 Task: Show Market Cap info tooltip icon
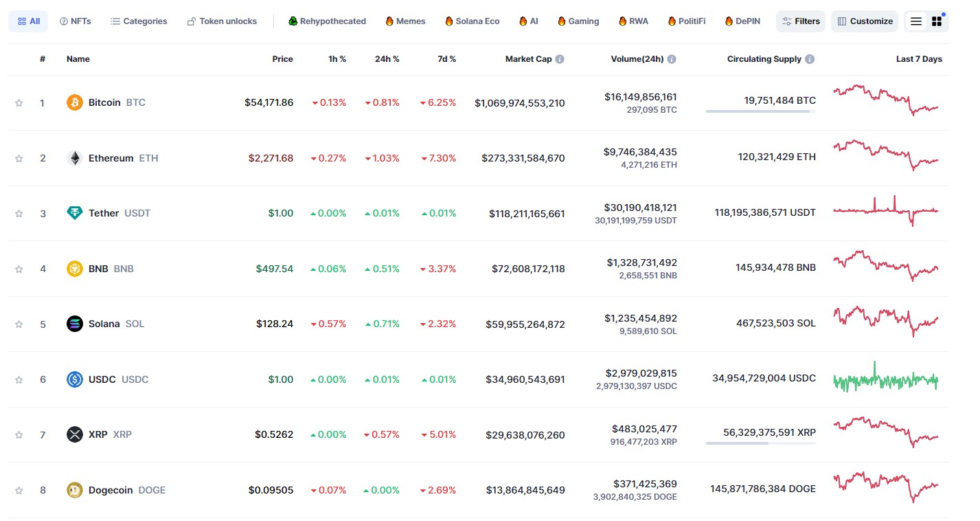[560, 59]
